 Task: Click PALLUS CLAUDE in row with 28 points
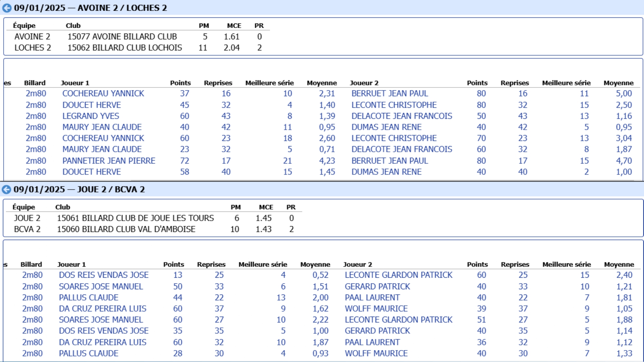click(88, 353)
